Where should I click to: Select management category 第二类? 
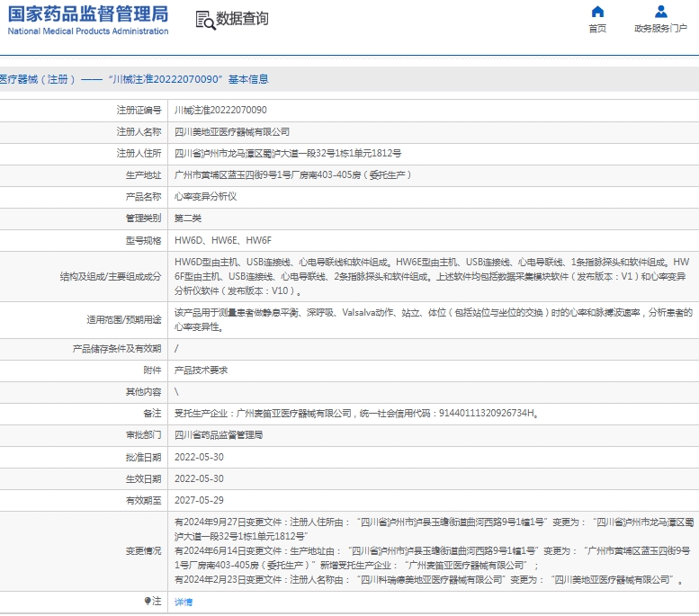188,218
